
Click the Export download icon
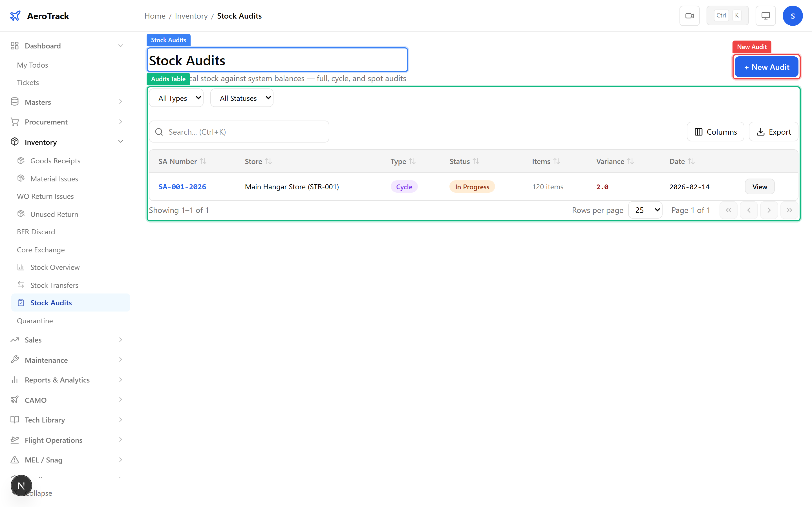coord(760,132)
